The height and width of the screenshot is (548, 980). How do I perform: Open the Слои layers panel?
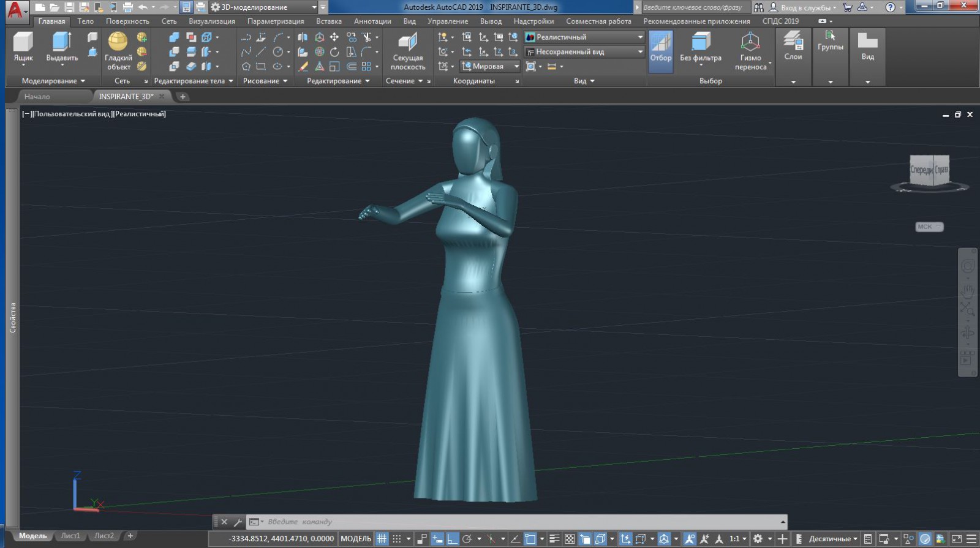[x=793, y=47]
